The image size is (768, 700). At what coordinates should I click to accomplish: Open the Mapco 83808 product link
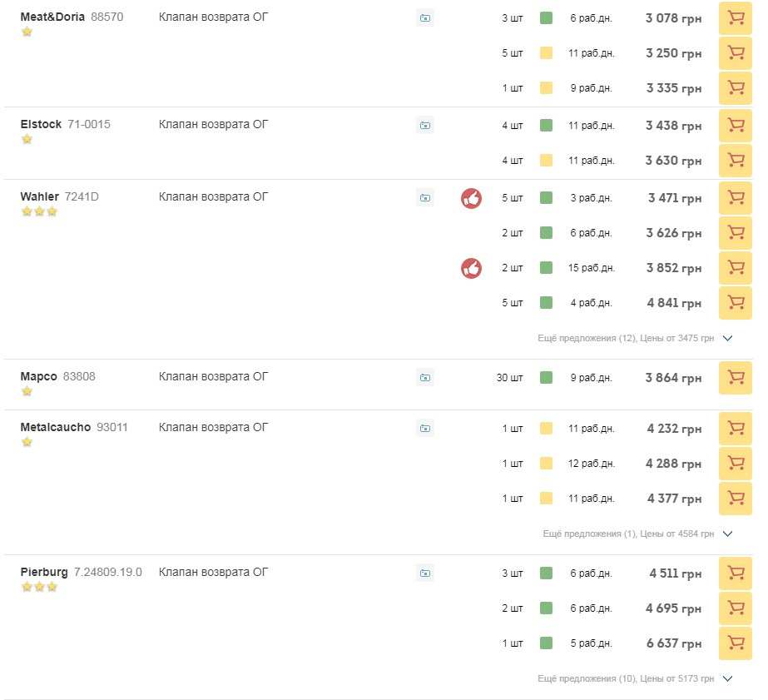click(x=57, y=376)
